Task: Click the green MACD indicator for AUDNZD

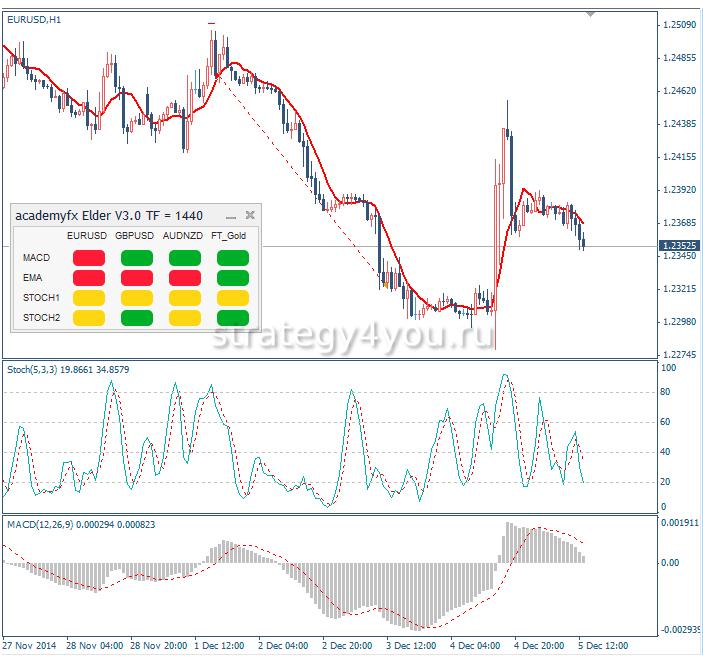Action: pyautogui.click(x=184, y=258)
